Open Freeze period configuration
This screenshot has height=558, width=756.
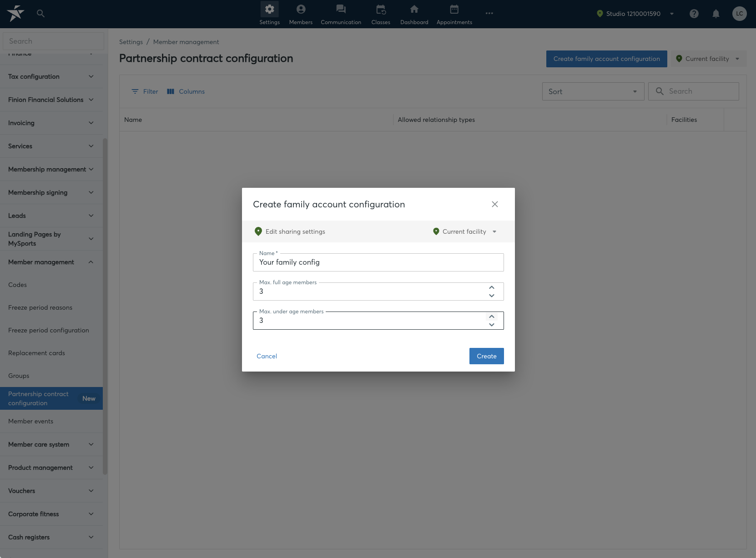pyautogui.click(x=51, y=330)
